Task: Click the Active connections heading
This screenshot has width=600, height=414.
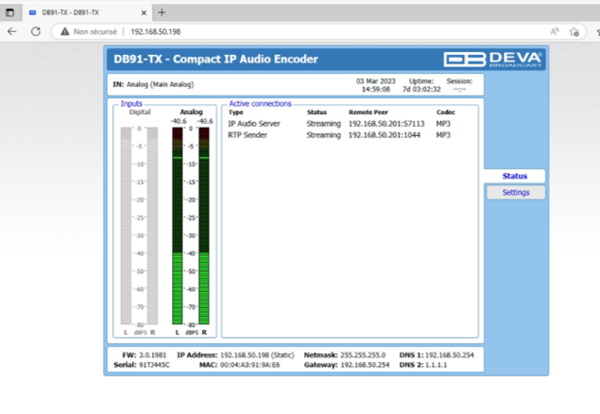Action: pos(260,104)
